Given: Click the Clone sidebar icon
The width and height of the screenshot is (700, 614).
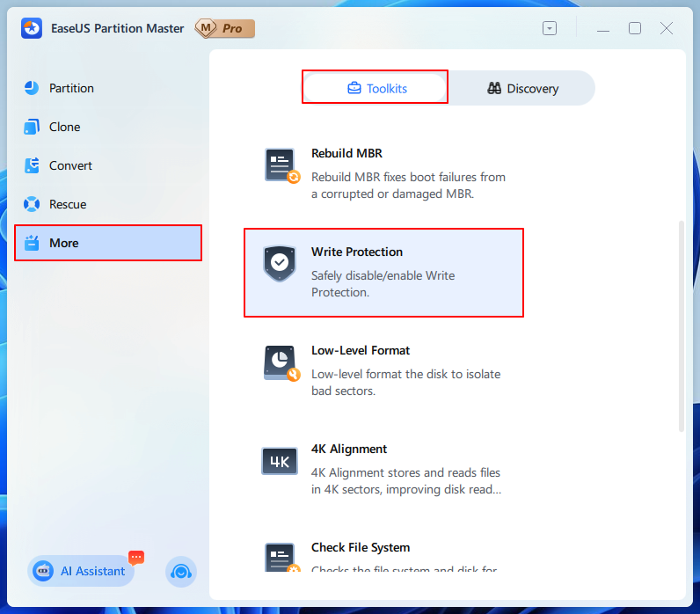Looking at the screenshot, I should pos(33,127).
